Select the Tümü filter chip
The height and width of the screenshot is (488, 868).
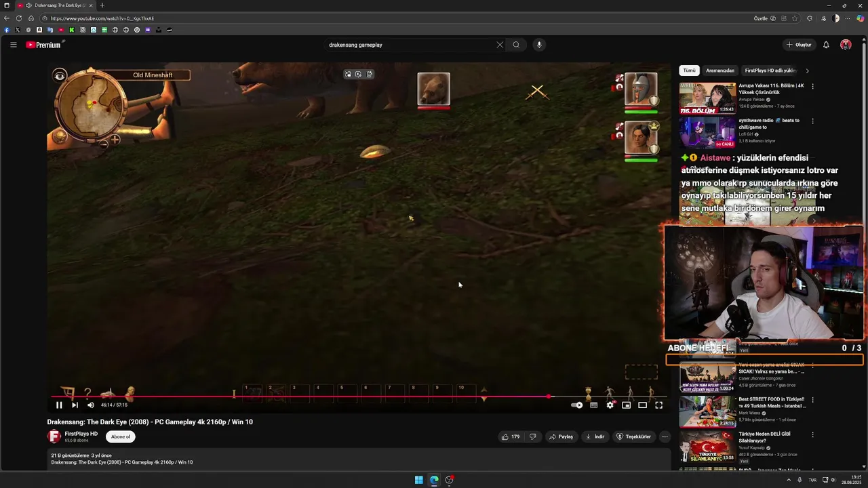click(x=689, y=70)
